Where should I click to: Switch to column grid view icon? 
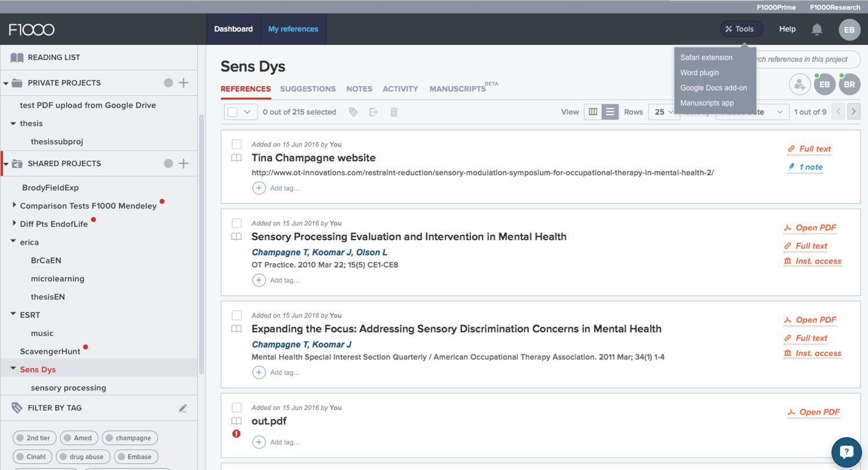coord(593,112)
